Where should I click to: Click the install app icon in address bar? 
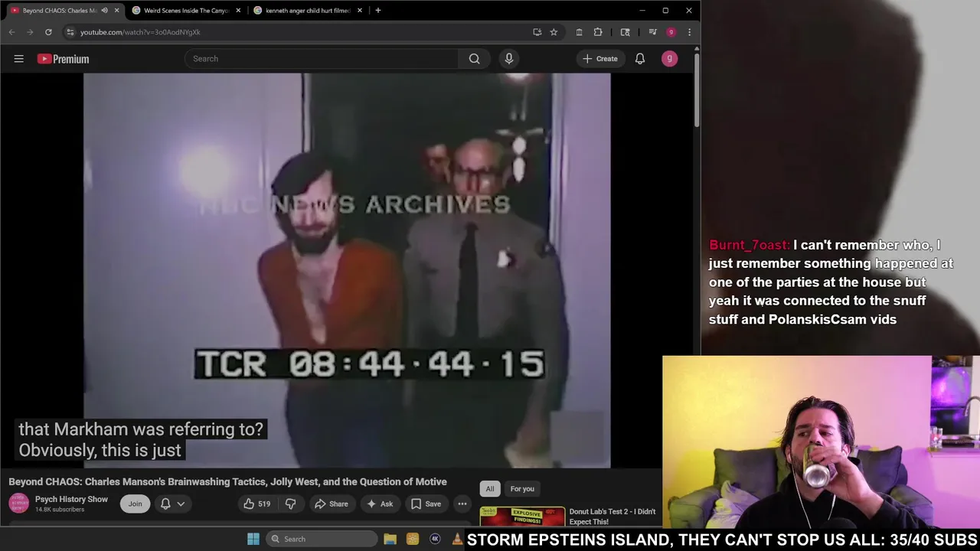pos(537,32)
